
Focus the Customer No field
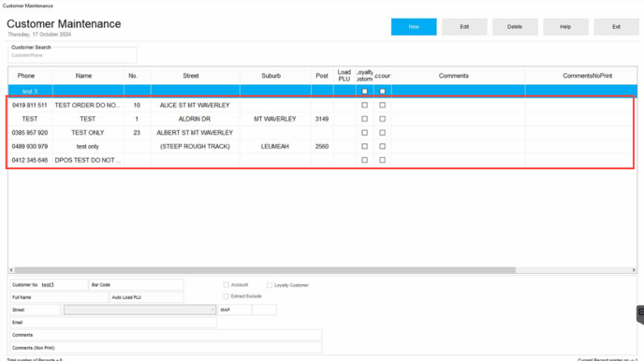[49, 284]
